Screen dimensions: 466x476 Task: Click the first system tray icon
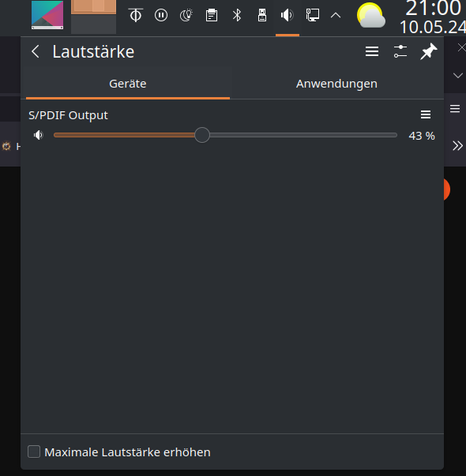pyautogui.click(x=136, y=15)
